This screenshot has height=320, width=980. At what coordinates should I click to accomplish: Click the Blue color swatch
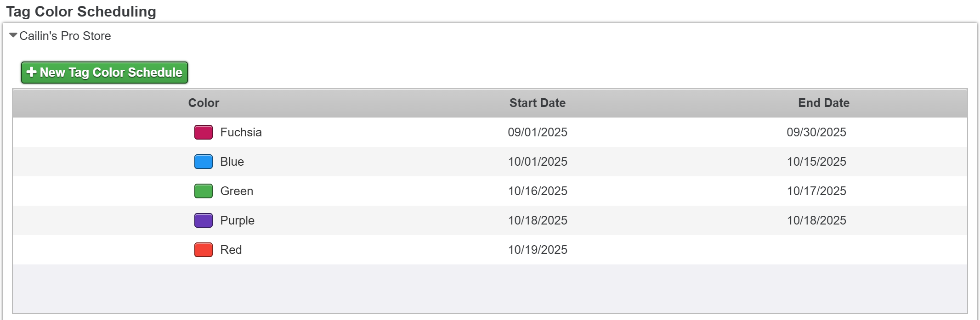click(x=203, y=162)
